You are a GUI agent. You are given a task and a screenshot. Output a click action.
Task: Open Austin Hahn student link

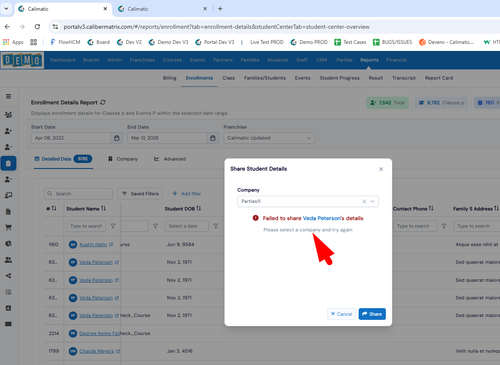tap(93, 244)
